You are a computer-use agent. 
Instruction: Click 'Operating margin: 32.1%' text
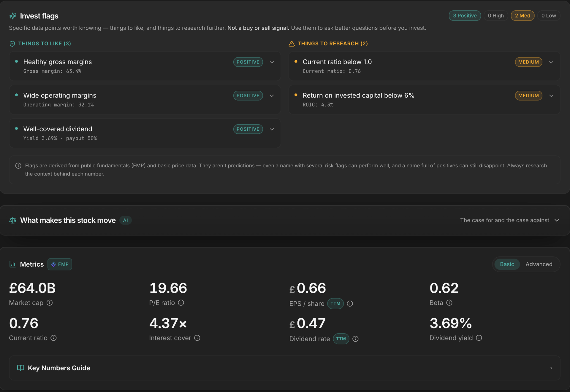pyautogui.click(x=58, y=105)
